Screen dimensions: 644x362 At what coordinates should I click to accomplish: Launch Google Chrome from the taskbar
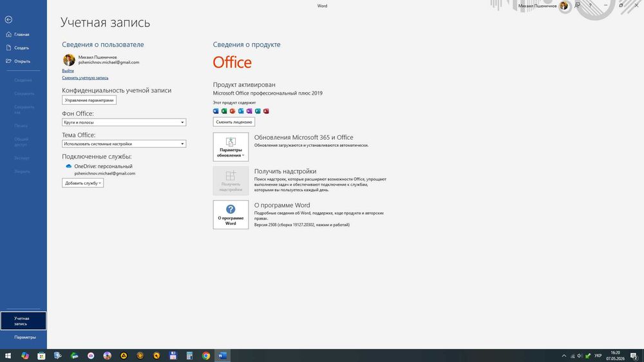coord(206,356)
